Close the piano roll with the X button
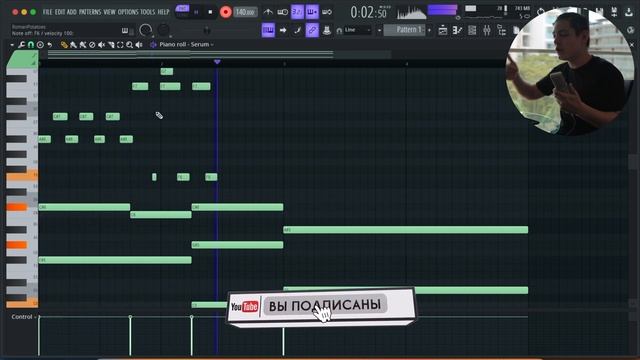This screenshot has width=640, height=360. pos(632,44)
